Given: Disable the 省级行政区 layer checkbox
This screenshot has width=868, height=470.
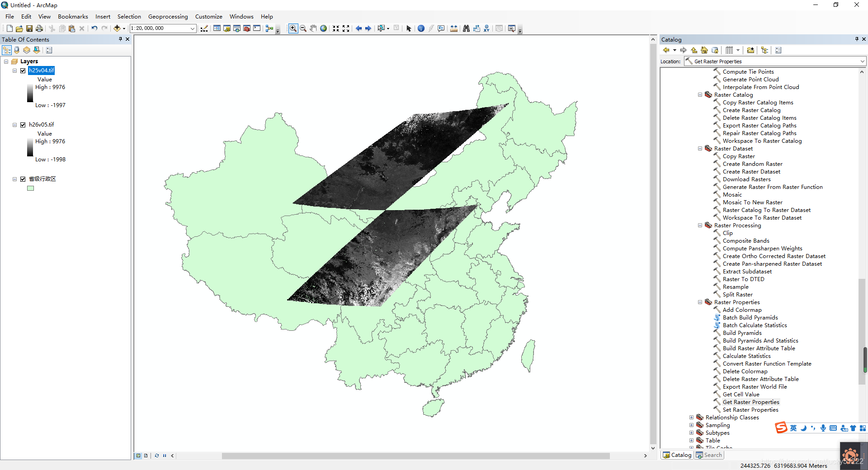Looking at the screenshot, I should click(x=23, y=179).
